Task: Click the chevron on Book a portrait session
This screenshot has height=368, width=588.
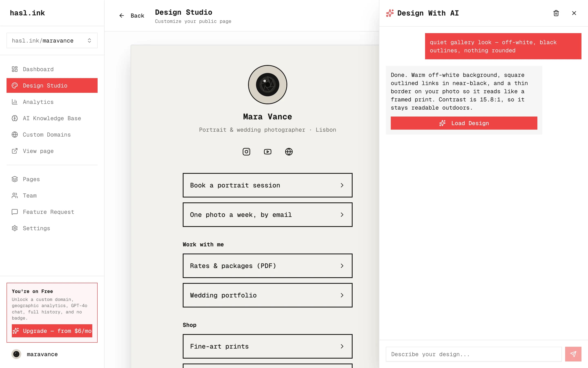Action: tap(342, 185)
